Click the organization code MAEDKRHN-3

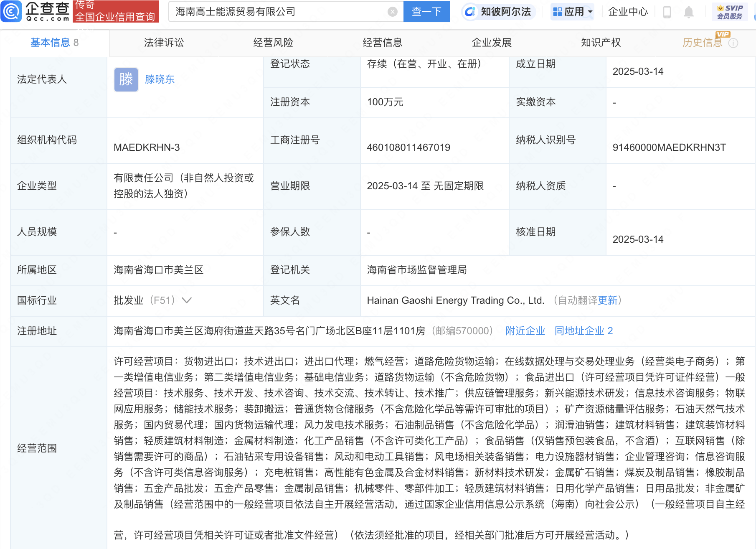[x=147, y=147]
